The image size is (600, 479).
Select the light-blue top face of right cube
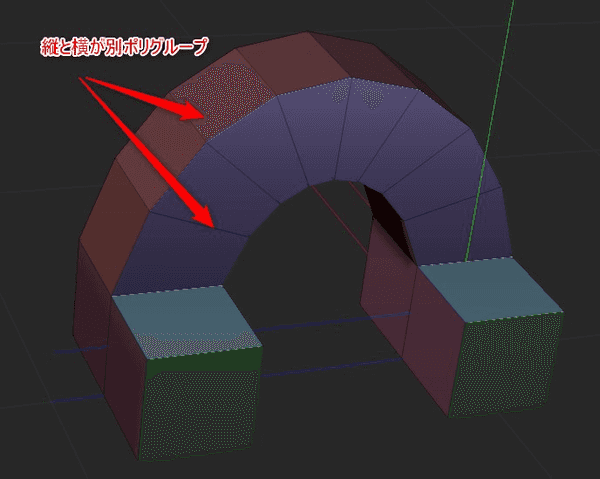click(x=492, y=289)
